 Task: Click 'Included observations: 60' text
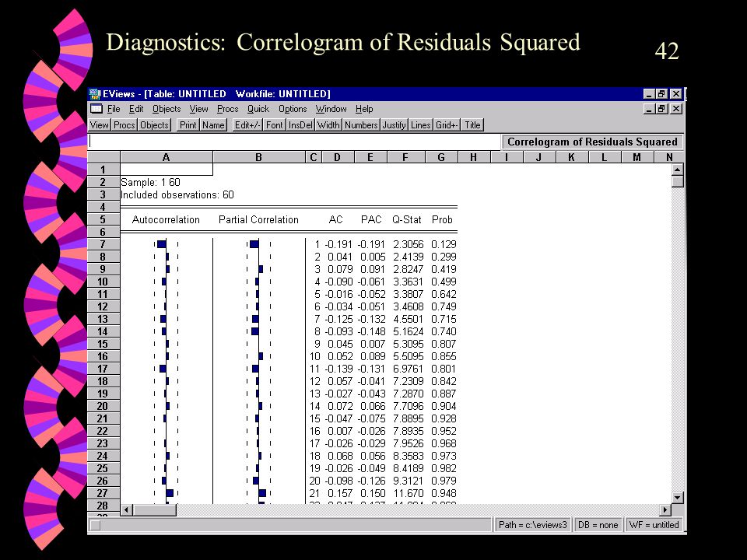coord(177,194)
